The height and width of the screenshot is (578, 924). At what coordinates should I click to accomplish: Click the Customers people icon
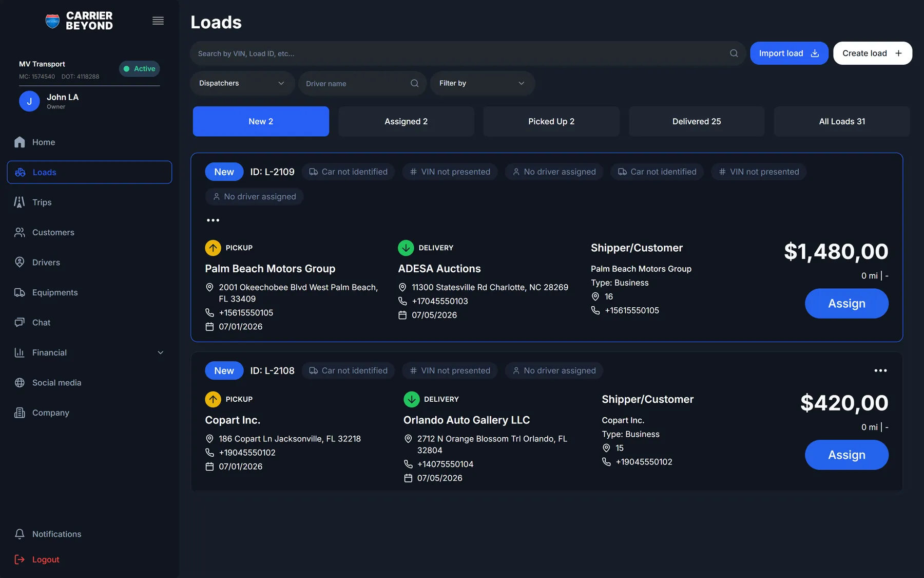click(20, 232)
